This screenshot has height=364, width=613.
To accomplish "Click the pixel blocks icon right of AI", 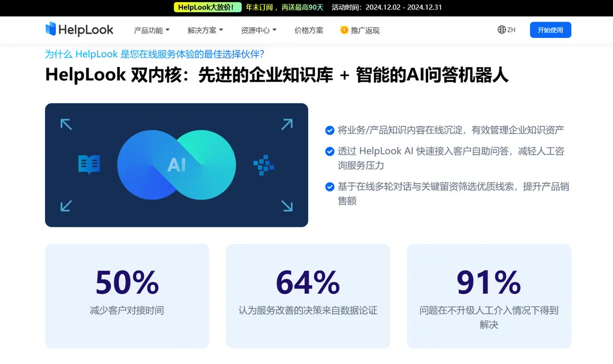I will point(264,165).
